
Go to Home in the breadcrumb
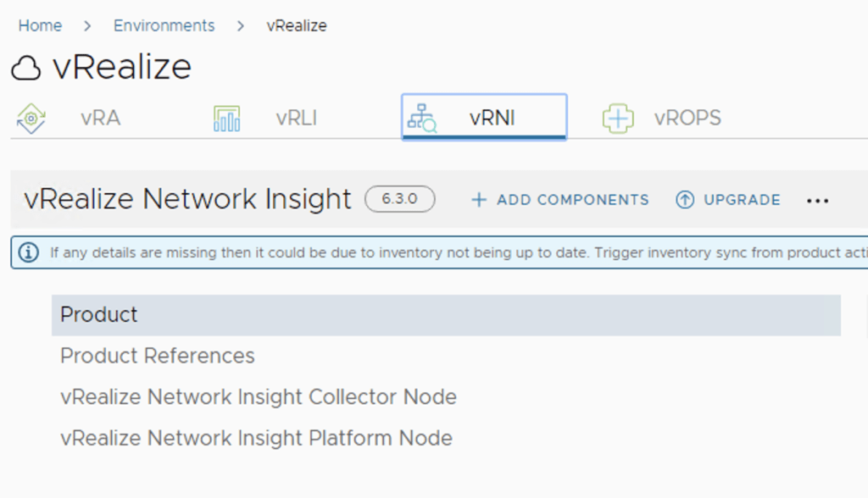click(40, 25)
